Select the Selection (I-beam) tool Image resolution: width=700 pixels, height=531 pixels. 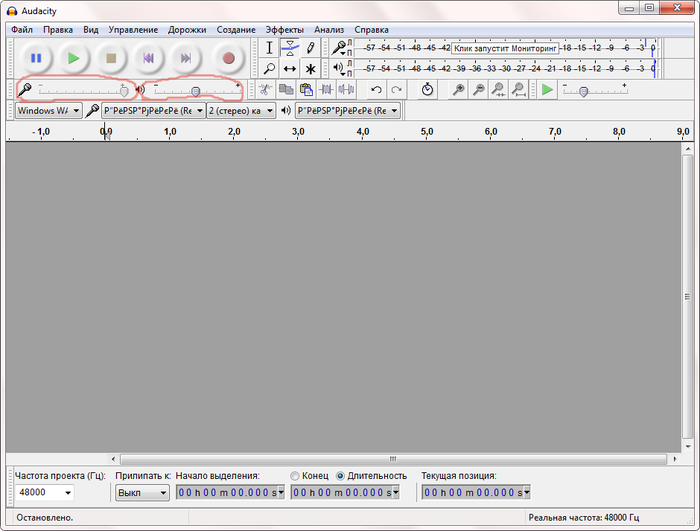point(269,48)
